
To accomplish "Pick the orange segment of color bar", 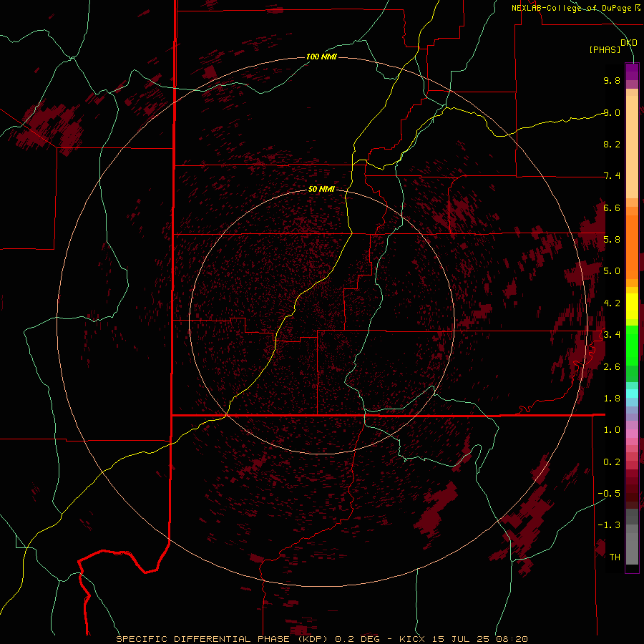I will (x=632, y=248).
